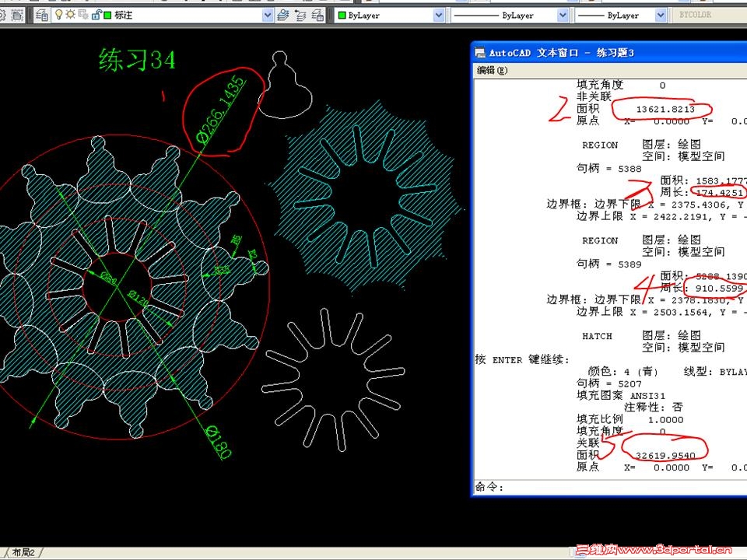This screenshot has height=560, width=747.
Task: Select the Ø120 dimension text
Action: point(139,299)
